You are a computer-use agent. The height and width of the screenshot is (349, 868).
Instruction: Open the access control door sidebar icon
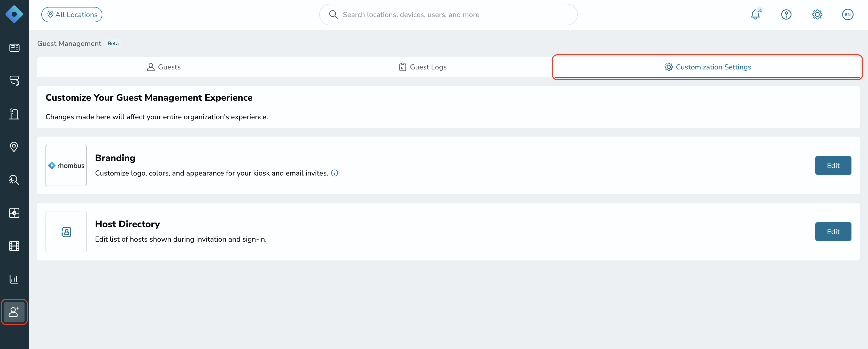coord(14,114)
